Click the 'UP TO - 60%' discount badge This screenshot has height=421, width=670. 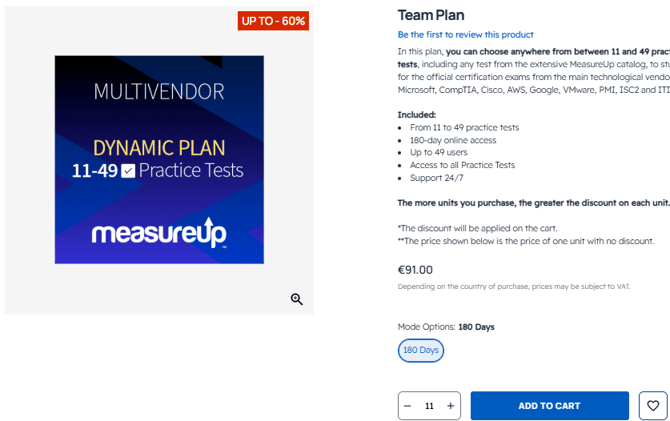pos(273,21)
